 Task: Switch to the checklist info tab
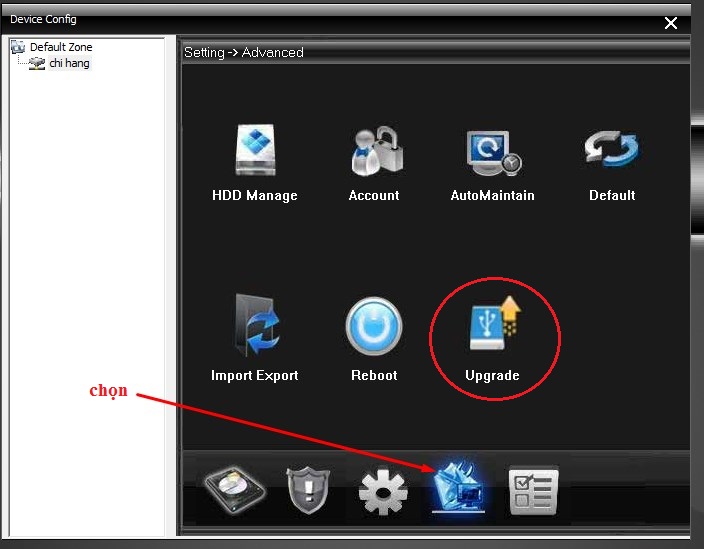[533, 491]
